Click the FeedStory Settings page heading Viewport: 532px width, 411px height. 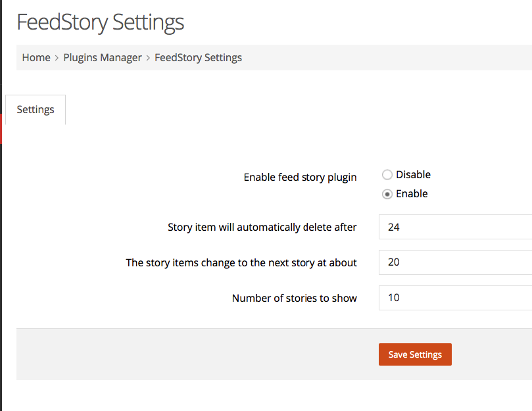[x=101, y=22]
